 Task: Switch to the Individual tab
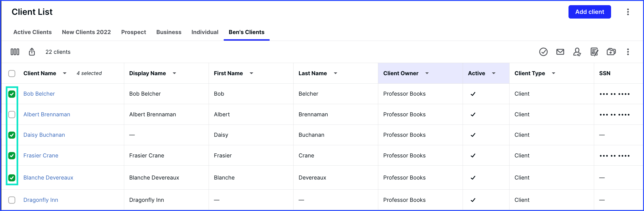[x=205, y=32]
